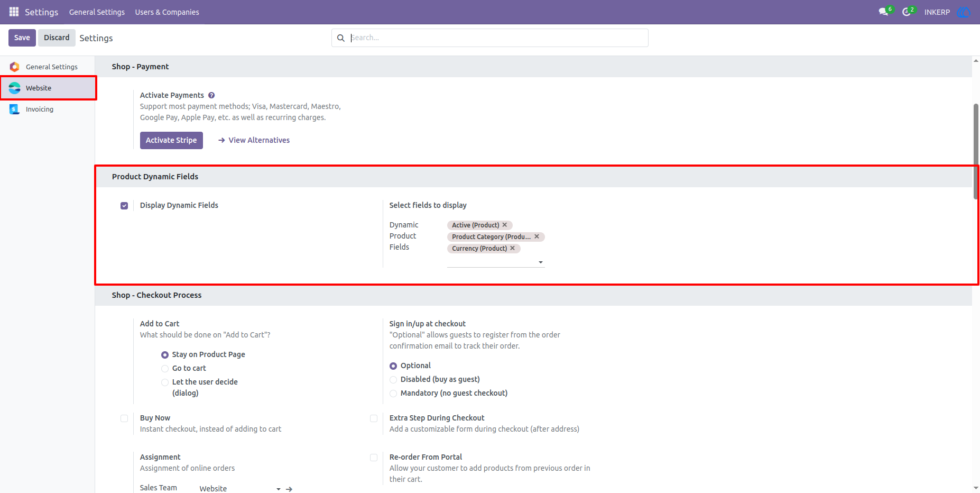
Task: Click the Settings app title
Action: pos(41,12)
